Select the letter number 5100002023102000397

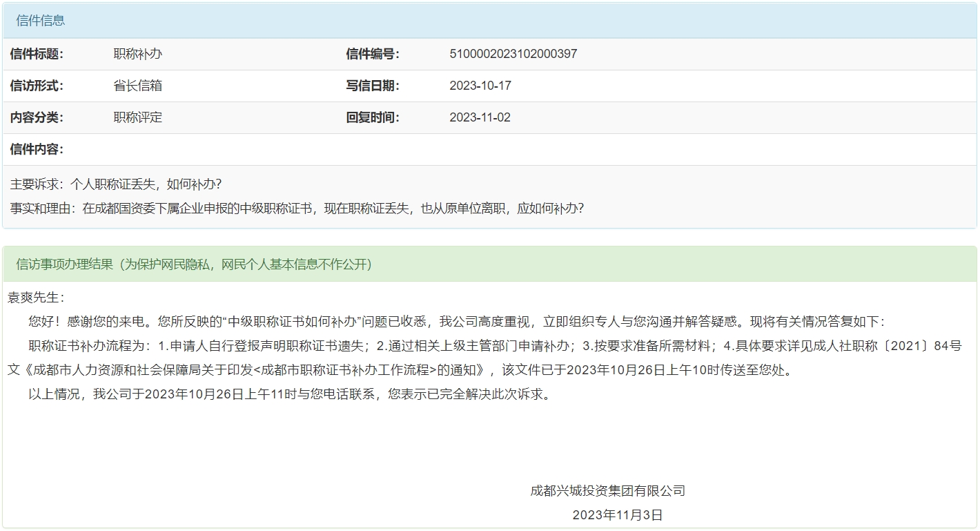(x=513, y=54)
